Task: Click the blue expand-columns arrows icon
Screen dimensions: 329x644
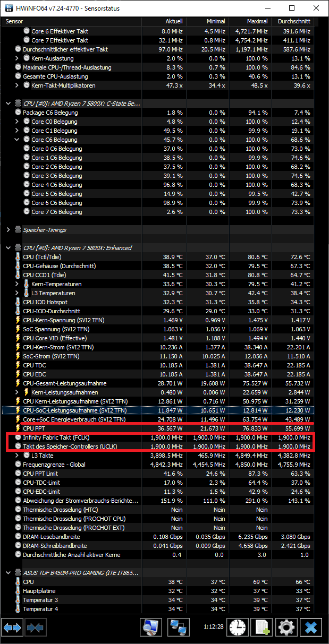Action: (x=12, y=628)
